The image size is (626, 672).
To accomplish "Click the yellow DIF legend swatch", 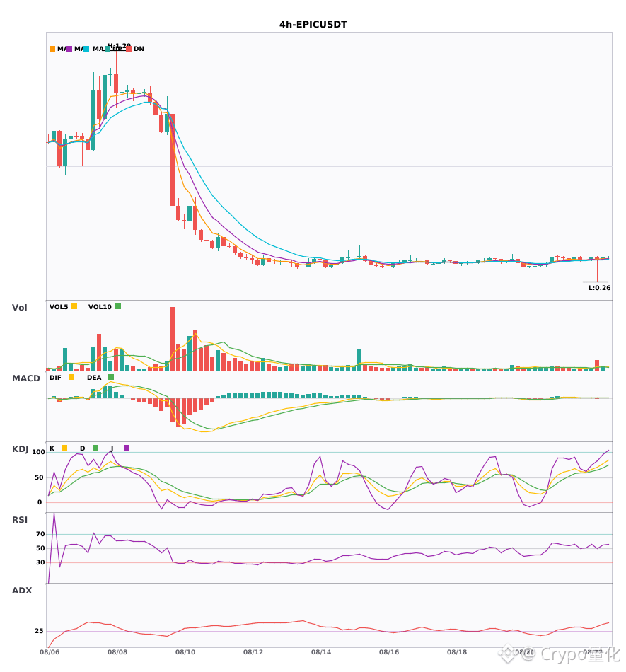I will [71, 377].
